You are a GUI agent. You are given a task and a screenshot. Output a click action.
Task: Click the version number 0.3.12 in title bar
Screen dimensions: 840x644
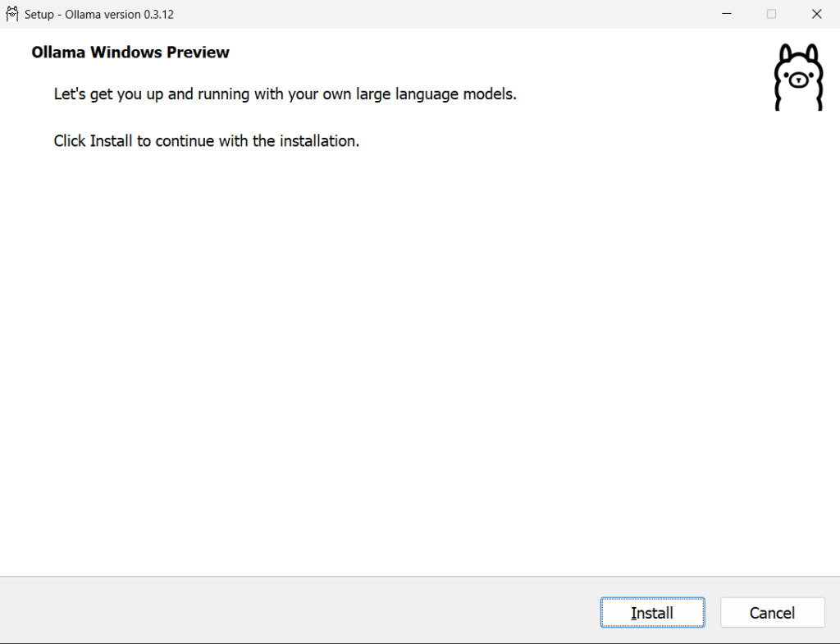point(158,15)
